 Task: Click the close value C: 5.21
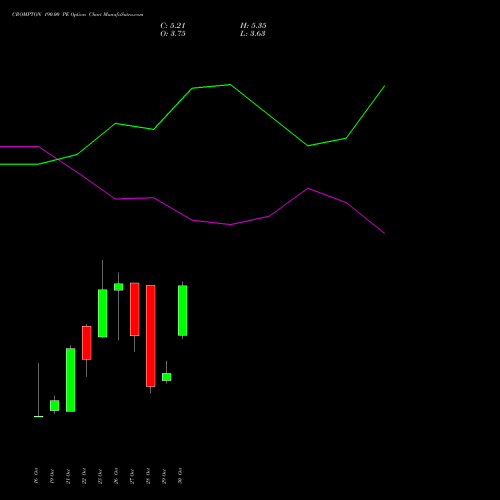click(x=173, y=25)
